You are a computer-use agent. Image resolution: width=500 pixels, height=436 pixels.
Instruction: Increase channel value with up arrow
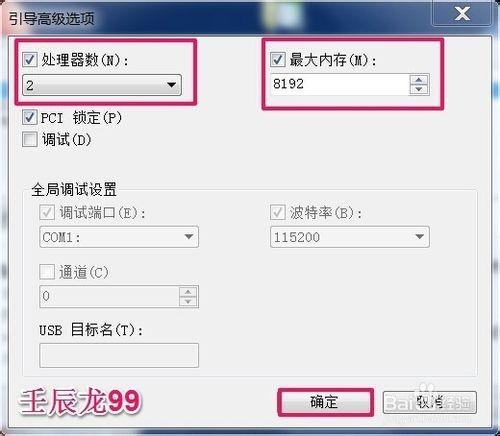click(x=188, y=292)
